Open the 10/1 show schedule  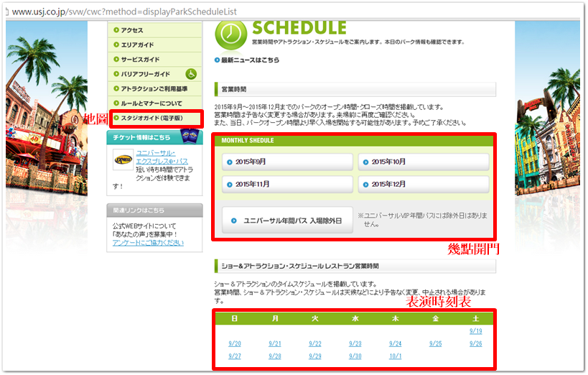[396, 356]
